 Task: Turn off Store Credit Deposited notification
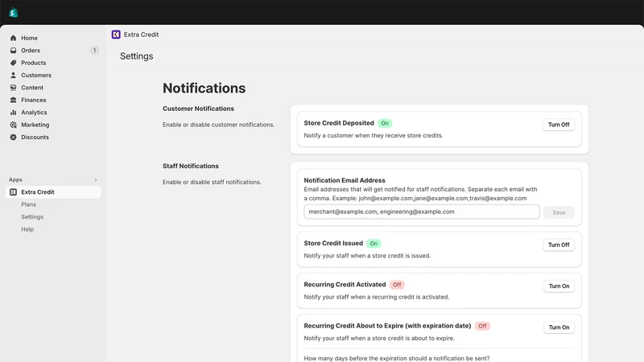pos(559,125)
